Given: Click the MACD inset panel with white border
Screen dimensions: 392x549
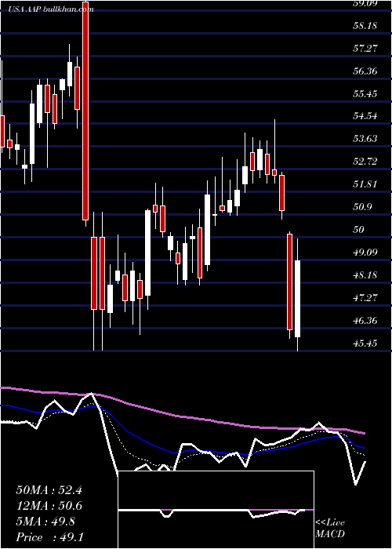Looking at the screenshot, I should (x=216, y=510).
